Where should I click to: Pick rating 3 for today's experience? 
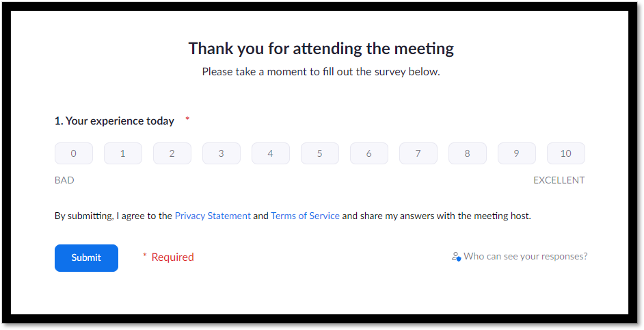pos(222,153)
